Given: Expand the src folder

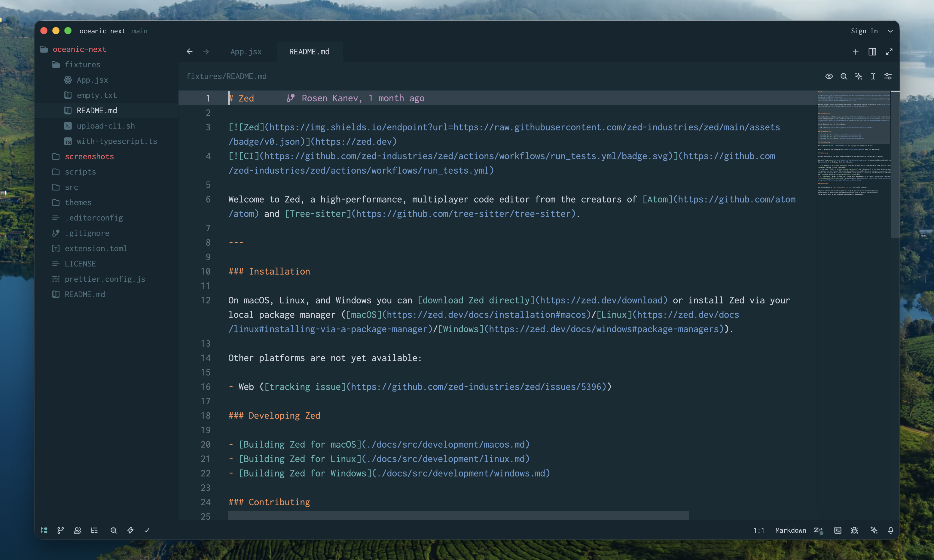Looking at the screenshot, I should tap(71, 187).
